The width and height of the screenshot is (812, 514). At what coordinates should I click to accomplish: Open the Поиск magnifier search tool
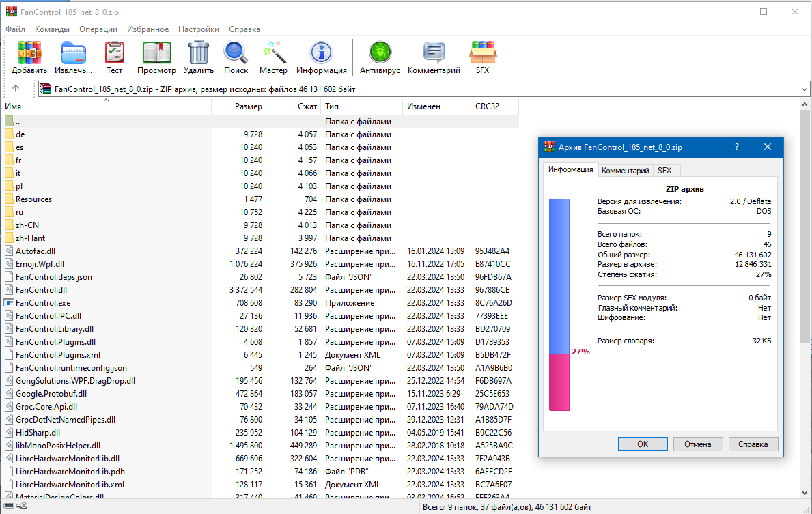[x=236, y=53]
